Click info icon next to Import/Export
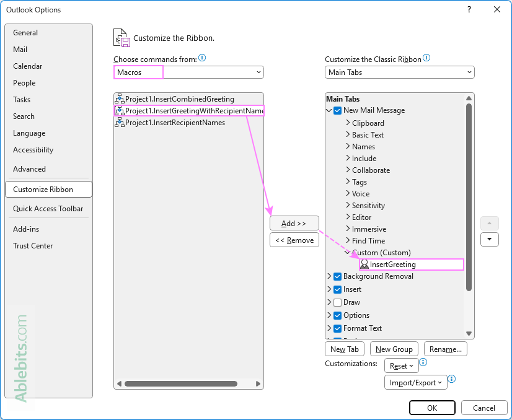 pyautogui.click(x=452, y=379)
